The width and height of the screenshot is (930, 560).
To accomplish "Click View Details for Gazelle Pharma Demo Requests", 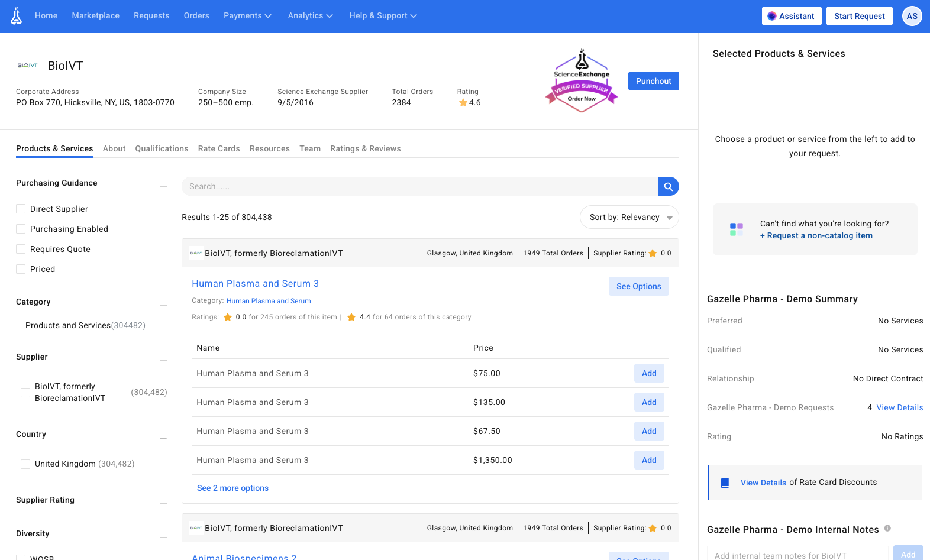I will click(900, 407).
